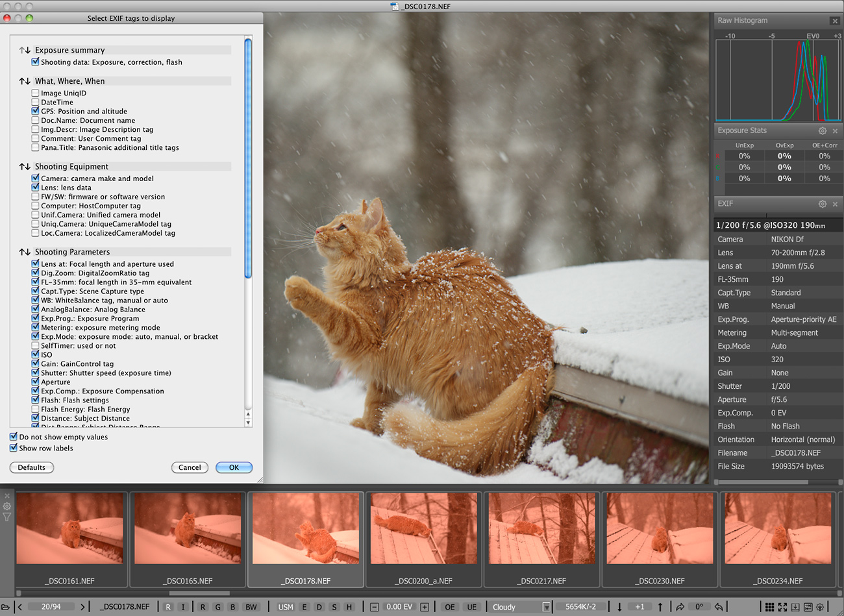Toggle 'Do not show empty values' checkbox
This screenshot has height=616, width=844.
[14, 437]
